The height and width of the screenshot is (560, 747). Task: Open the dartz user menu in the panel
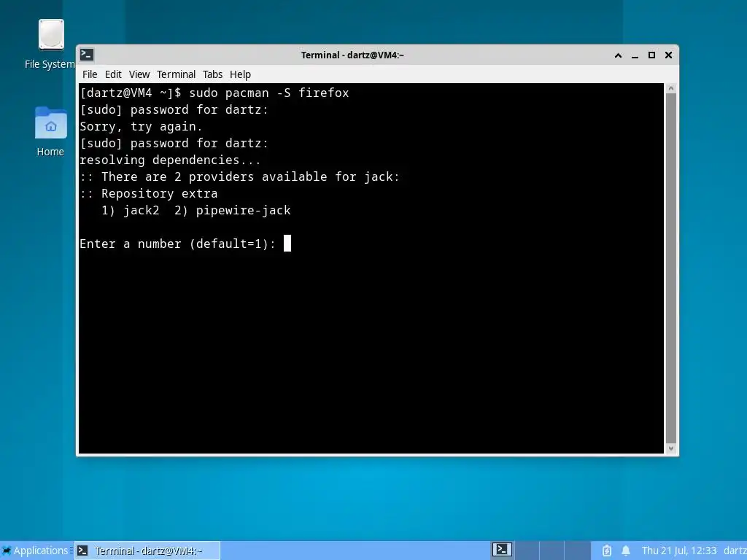click(x=735, y=551)
